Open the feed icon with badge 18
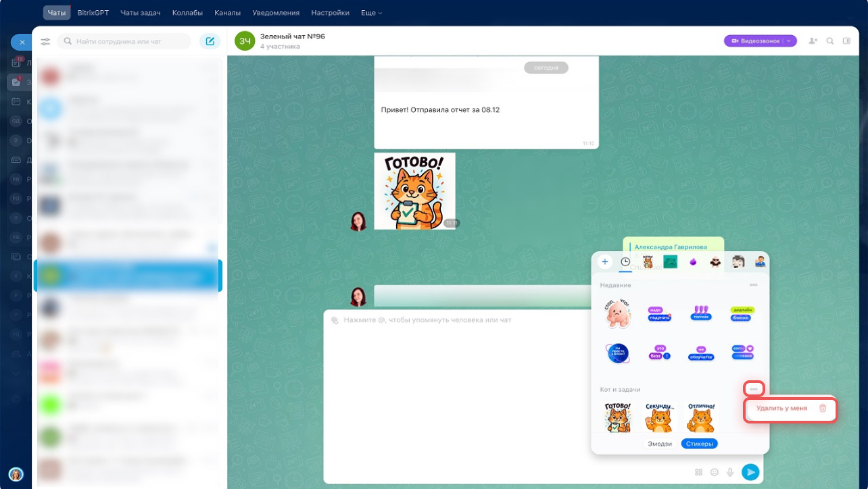The height and width of the screenshot is (489, 868). 16,62
